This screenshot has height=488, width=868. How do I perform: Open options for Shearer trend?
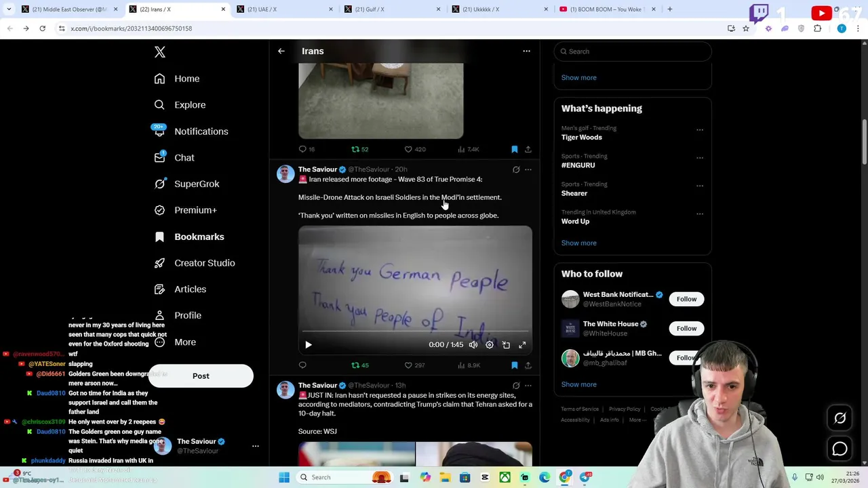(x=699, y=186)
